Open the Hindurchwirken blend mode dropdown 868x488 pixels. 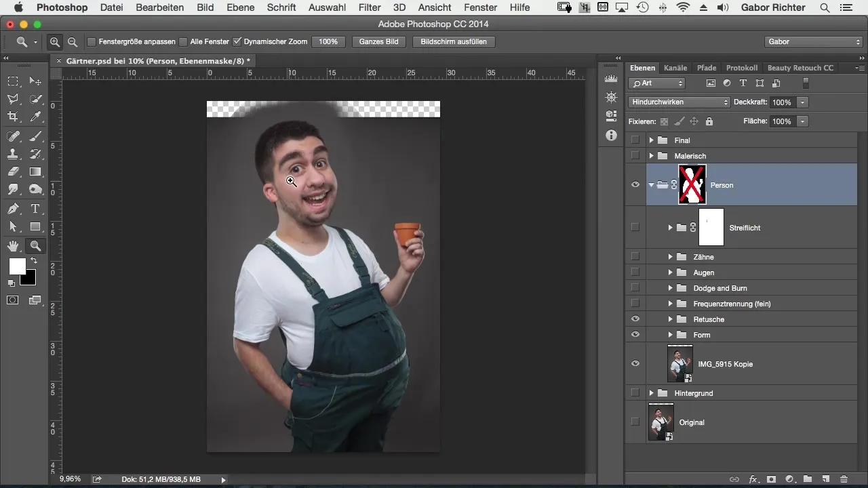[679, 102]
